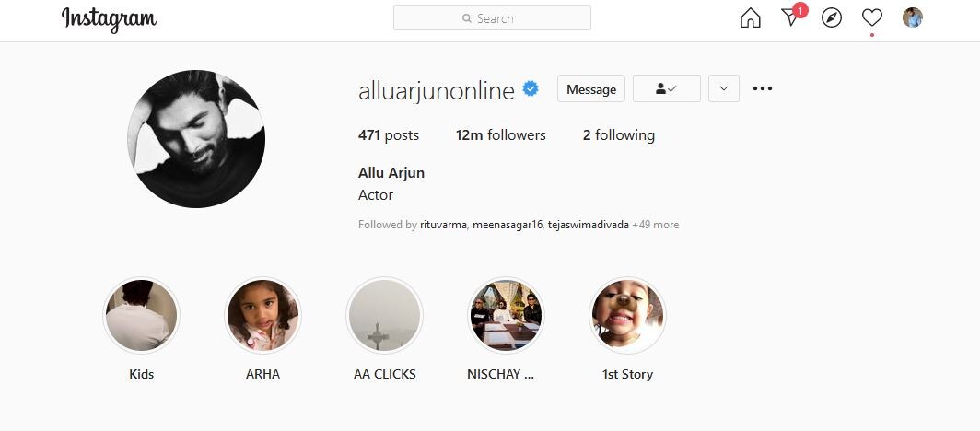Open the three-dot options menu

(762, 88)
